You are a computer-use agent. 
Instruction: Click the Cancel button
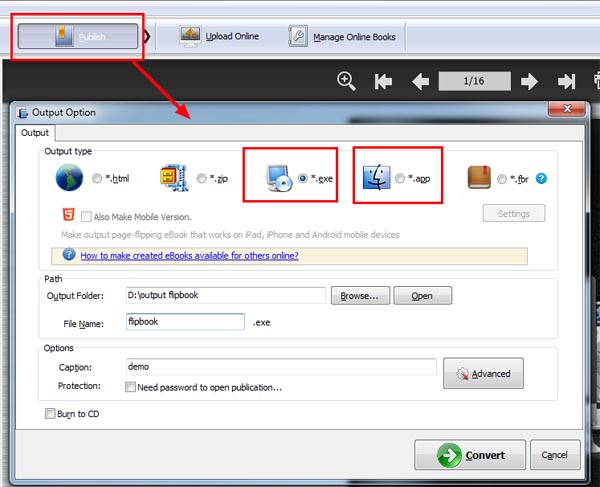(555, 455)
